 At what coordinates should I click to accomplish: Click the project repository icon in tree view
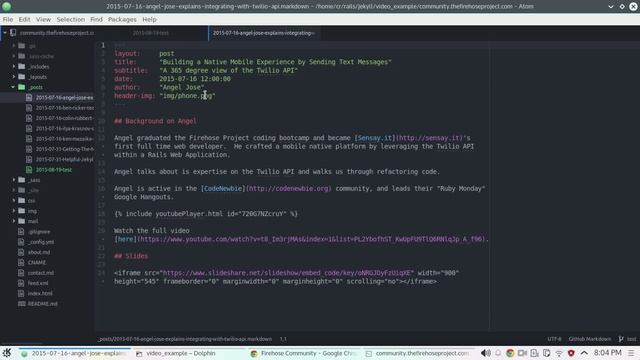(x=13, y=33)
